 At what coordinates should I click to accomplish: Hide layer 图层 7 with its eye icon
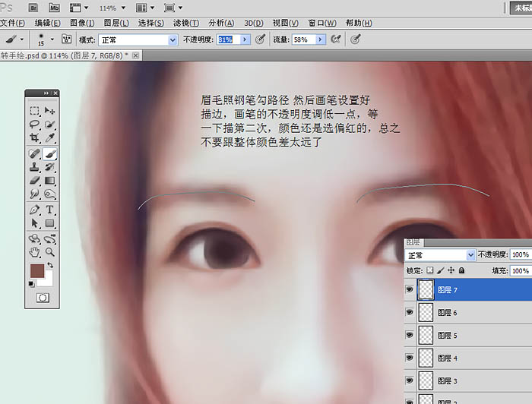click(x=411, y=289)
